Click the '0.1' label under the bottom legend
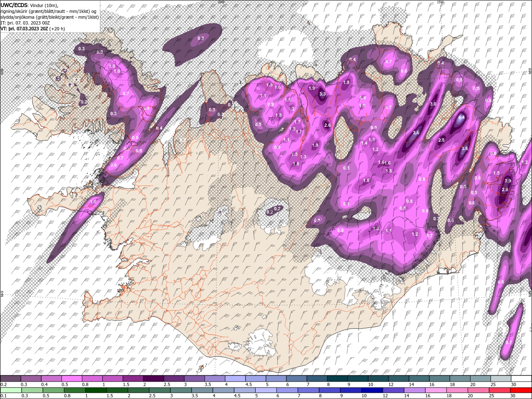This screenshot has width=532, height=399. coord(3,396)
